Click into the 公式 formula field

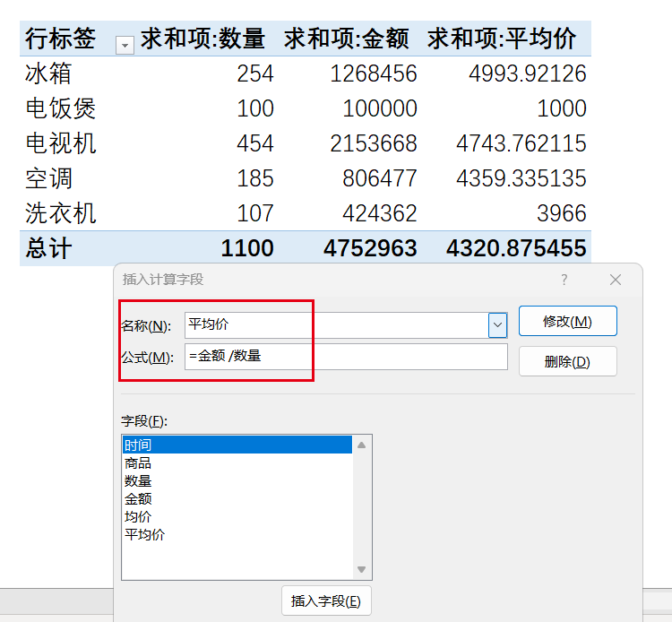pyautogui.click(x=346, y=356)
